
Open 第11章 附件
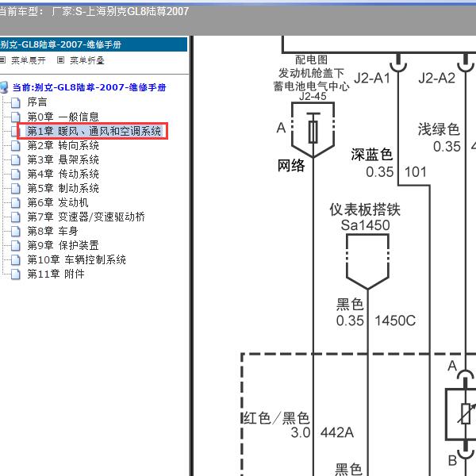click(56, 274)
